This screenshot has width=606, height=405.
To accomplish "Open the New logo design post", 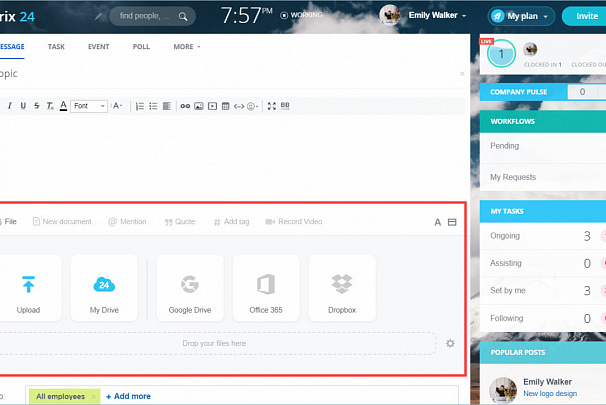I will (x=550, y=393).
